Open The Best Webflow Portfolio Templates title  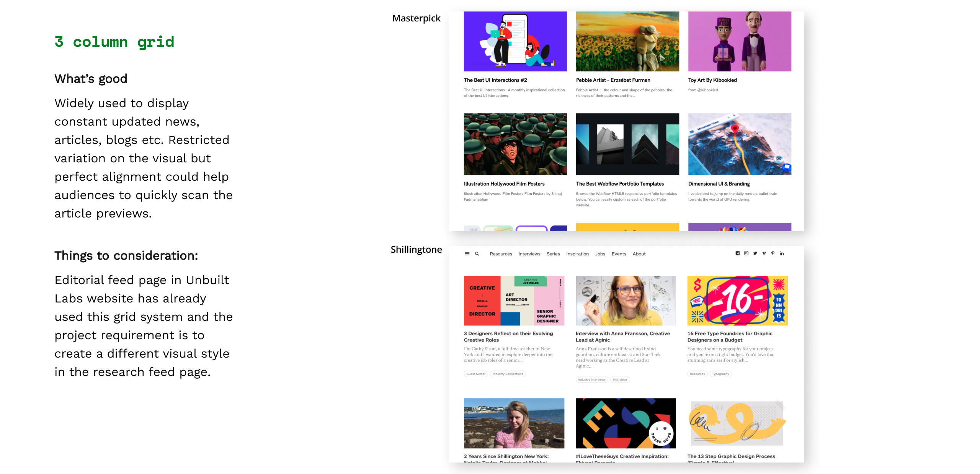pyautogui.click(x=620, y=184)
